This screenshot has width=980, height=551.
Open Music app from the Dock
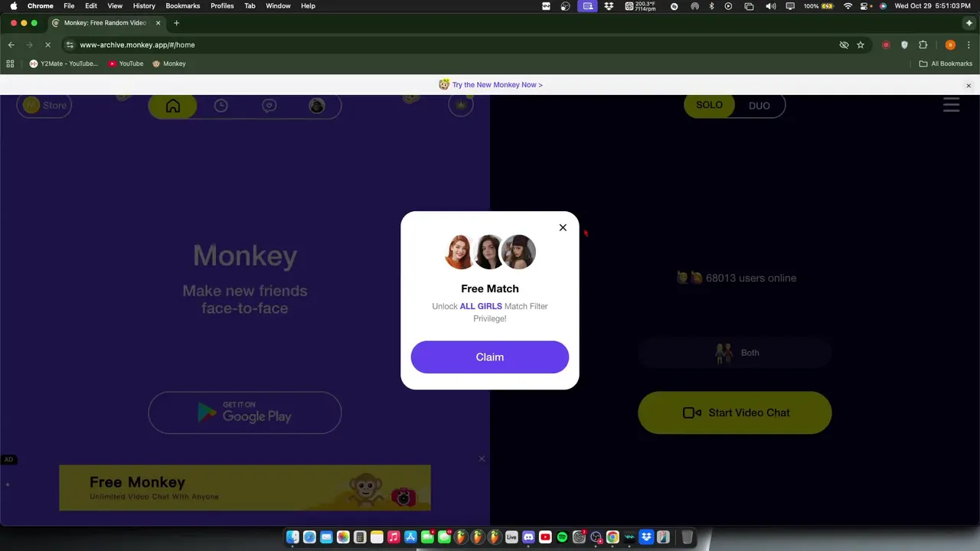tap(394, 537)
